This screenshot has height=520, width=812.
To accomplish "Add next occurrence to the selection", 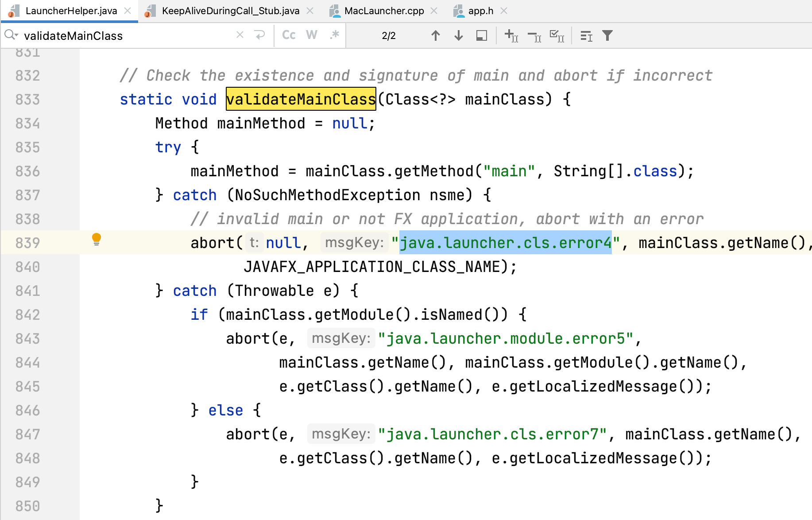I will 511,35.
